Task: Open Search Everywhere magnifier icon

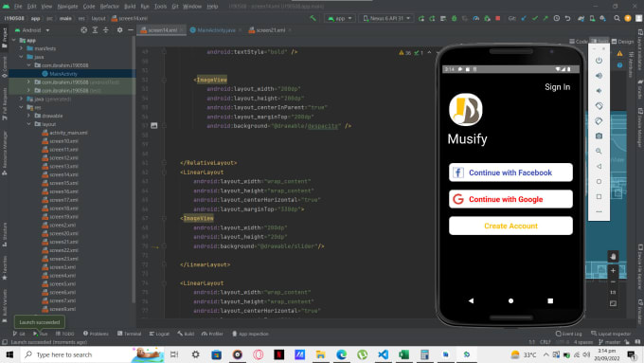Action: 617,18
